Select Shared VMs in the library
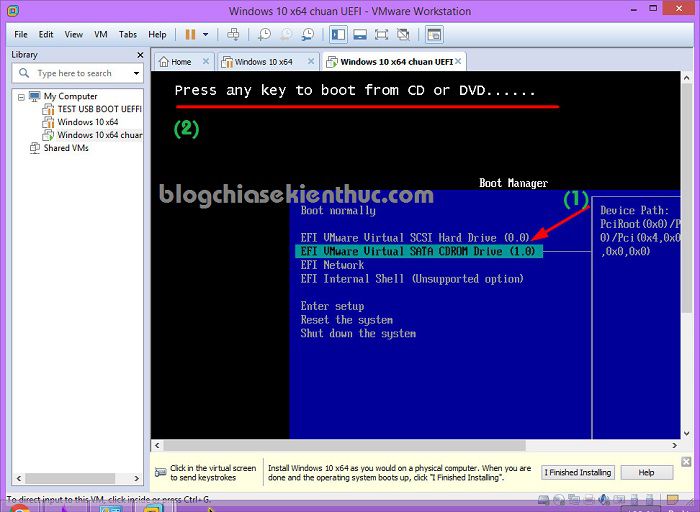 point(66,148)
